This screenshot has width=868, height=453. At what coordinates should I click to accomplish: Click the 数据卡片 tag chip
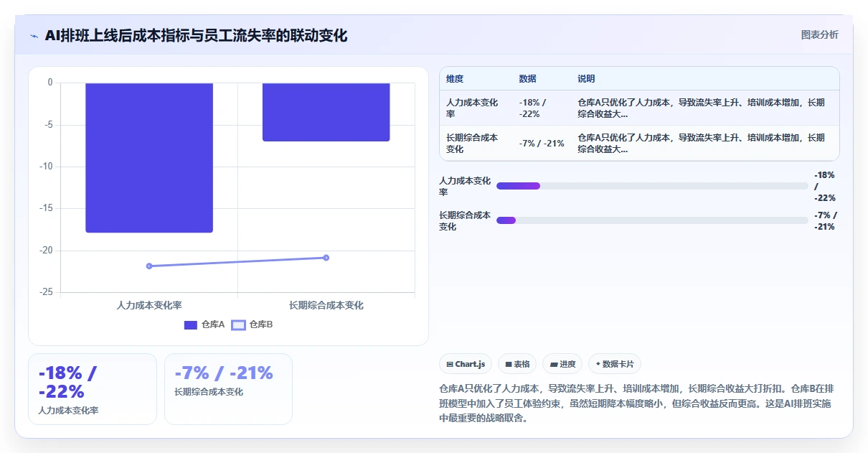coord(615,364)
